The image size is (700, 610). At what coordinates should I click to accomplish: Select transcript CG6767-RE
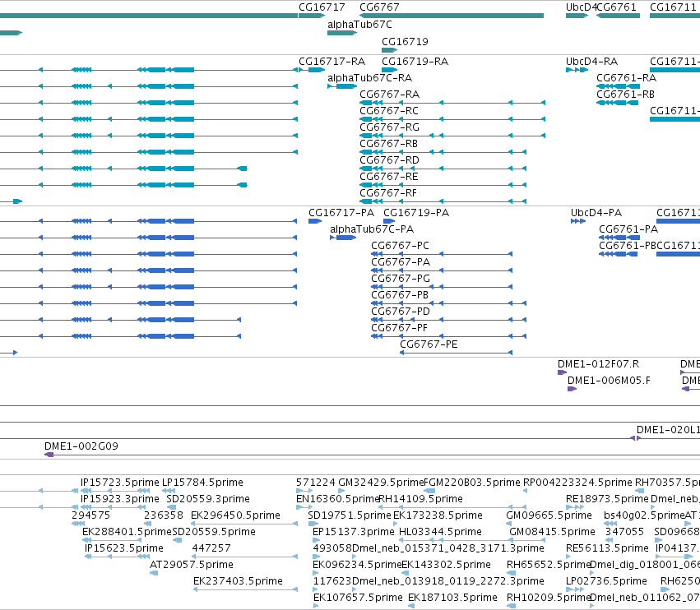click(389, 177)
